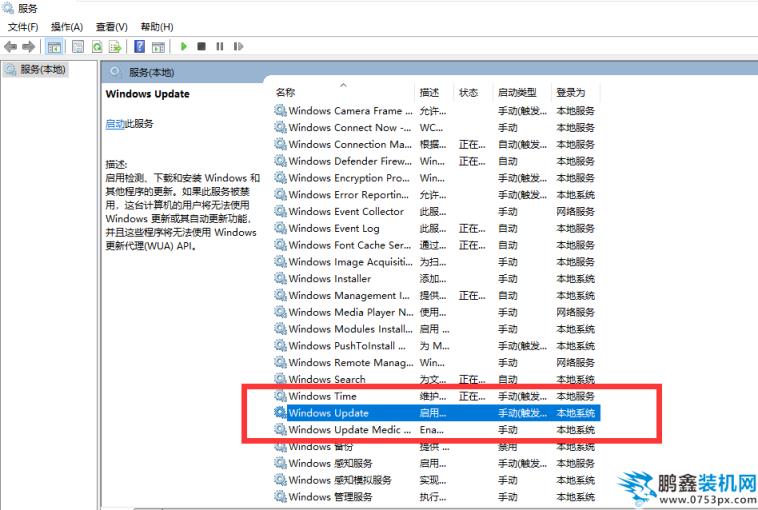Pause the service using the pause button

tap(219, 46)
